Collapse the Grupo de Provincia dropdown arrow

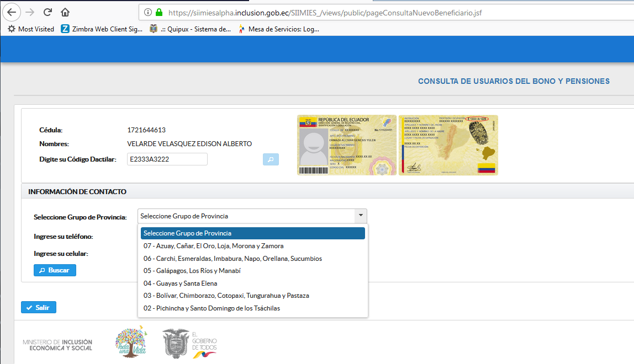click(x=361, y=216)
